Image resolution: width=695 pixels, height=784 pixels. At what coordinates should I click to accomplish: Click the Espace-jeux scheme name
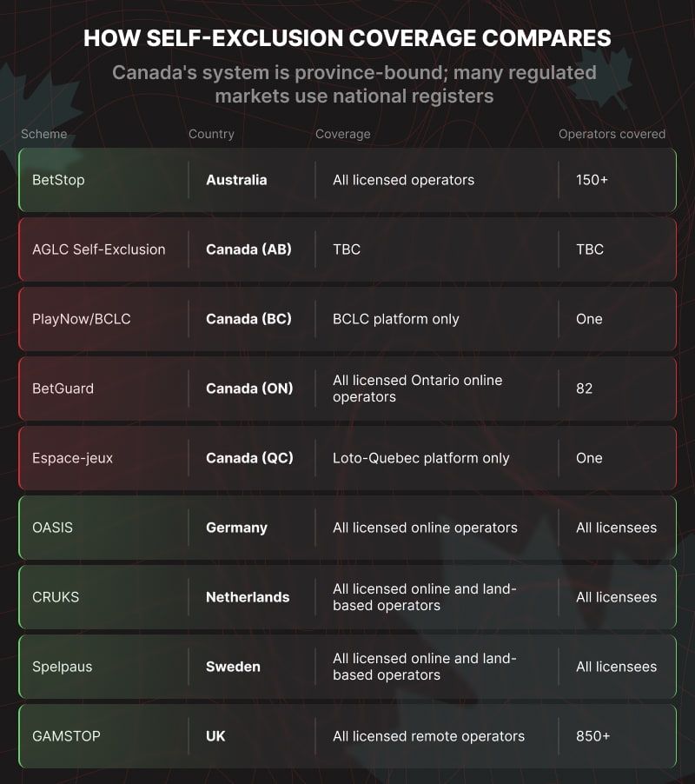pyautogui.click(x=72, y=458)
